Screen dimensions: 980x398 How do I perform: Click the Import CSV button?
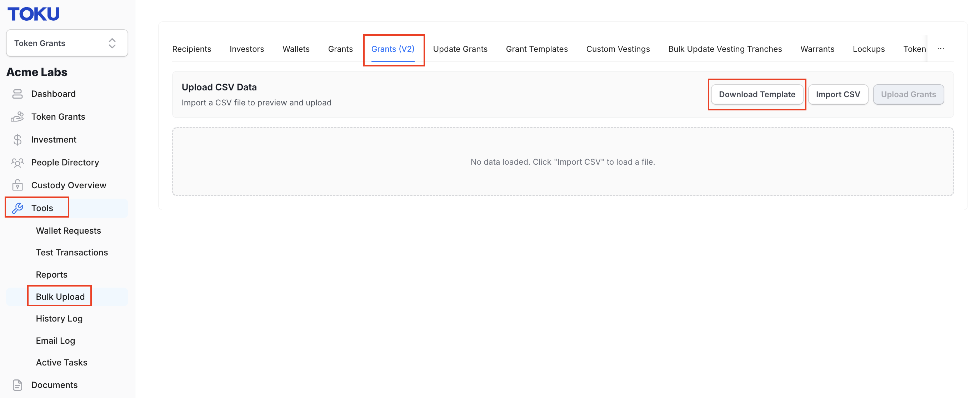pyautogui.click(x=838, y=94)
